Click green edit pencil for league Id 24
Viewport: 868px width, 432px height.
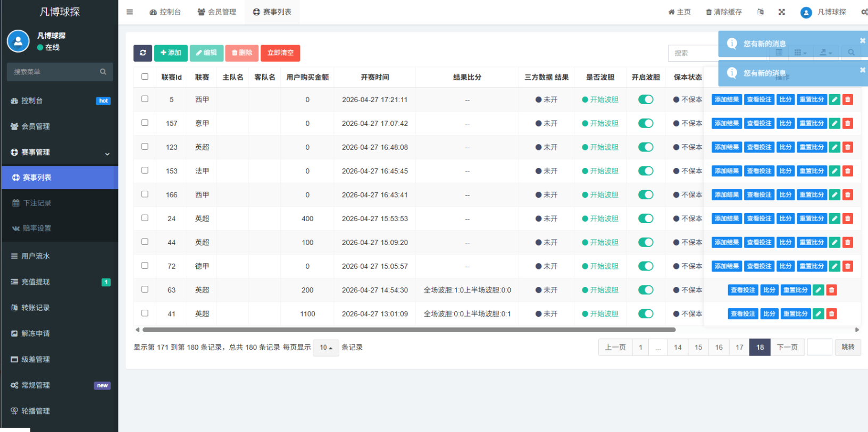(834, 218)
